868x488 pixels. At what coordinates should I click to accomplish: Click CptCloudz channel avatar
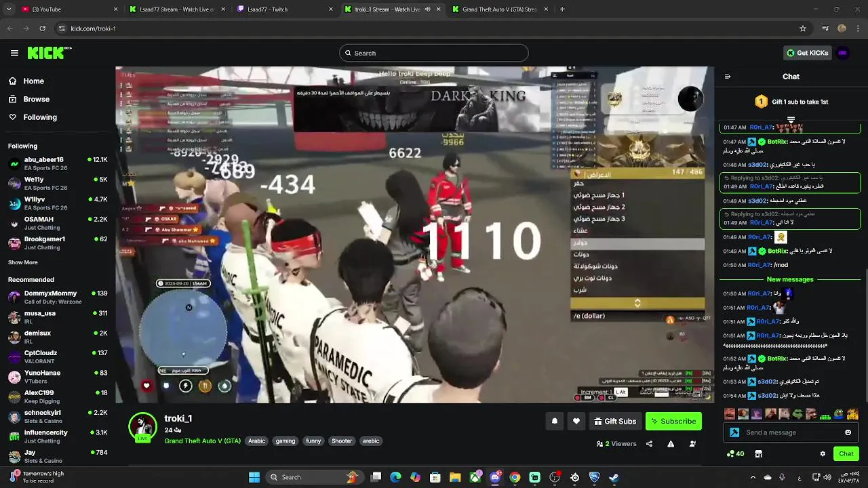pos(14,357)
